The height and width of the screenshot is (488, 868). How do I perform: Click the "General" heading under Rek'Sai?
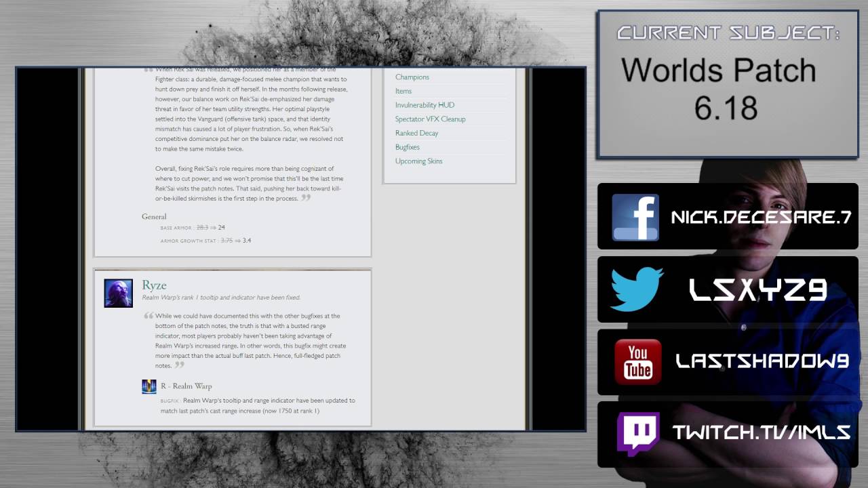[x=154, y=217]
